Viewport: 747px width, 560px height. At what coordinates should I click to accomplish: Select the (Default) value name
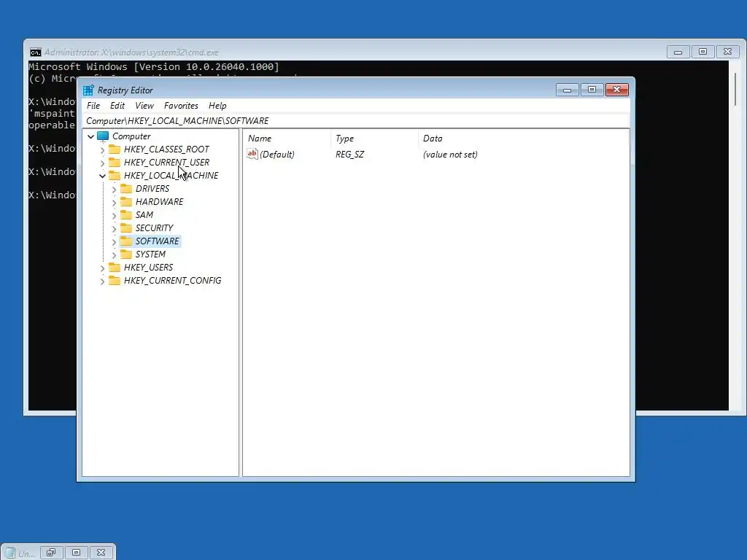276,155
